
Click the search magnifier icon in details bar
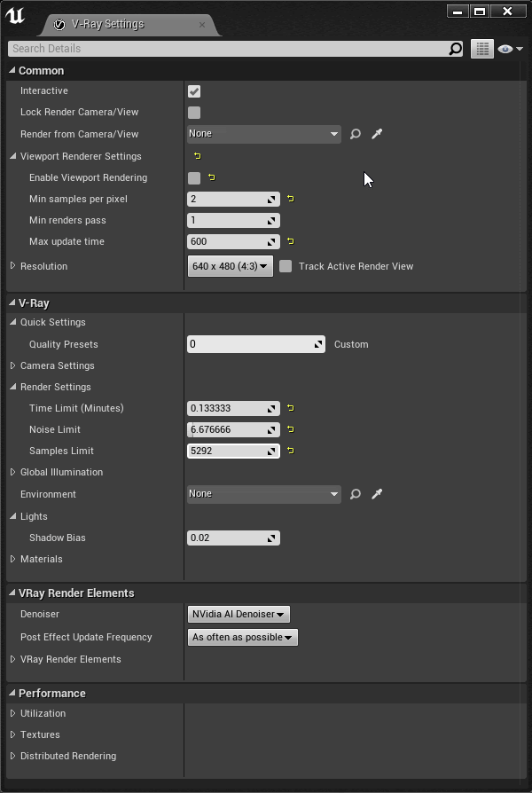[x=455, y=49]
